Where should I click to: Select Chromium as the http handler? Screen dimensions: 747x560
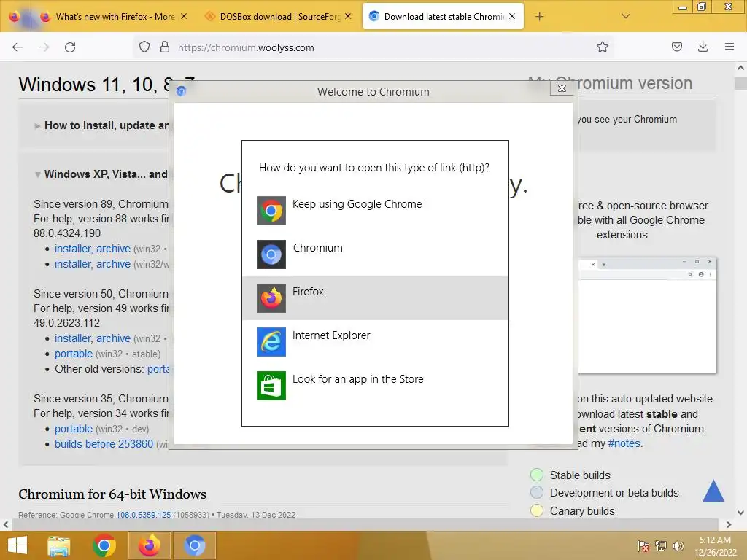click(375, 254)
